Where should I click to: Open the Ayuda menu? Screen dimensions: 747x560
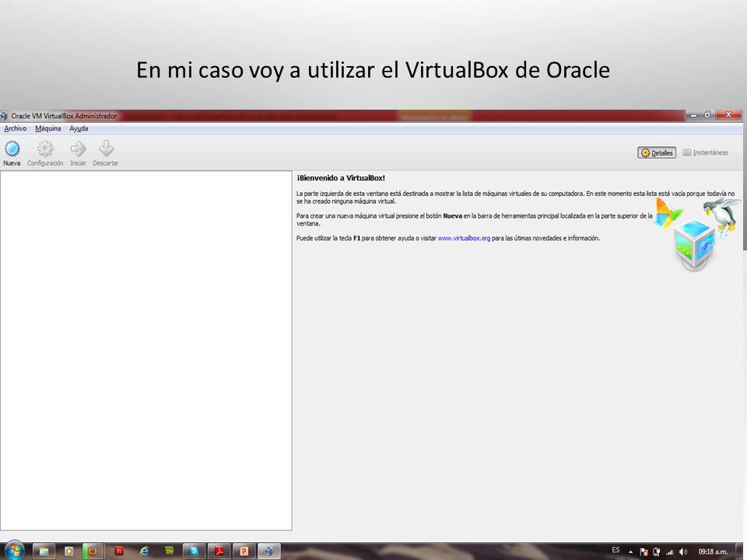point(79,128)
